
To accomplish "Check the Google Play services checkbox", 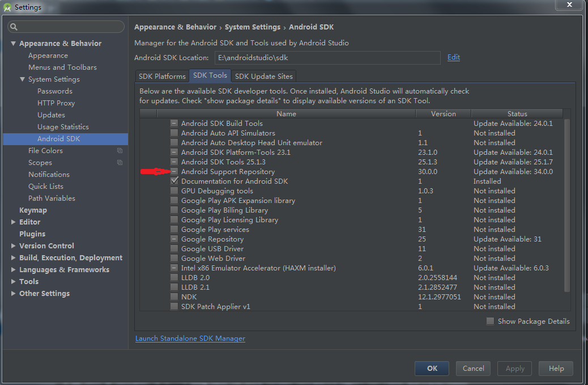I will coord(174,230).
